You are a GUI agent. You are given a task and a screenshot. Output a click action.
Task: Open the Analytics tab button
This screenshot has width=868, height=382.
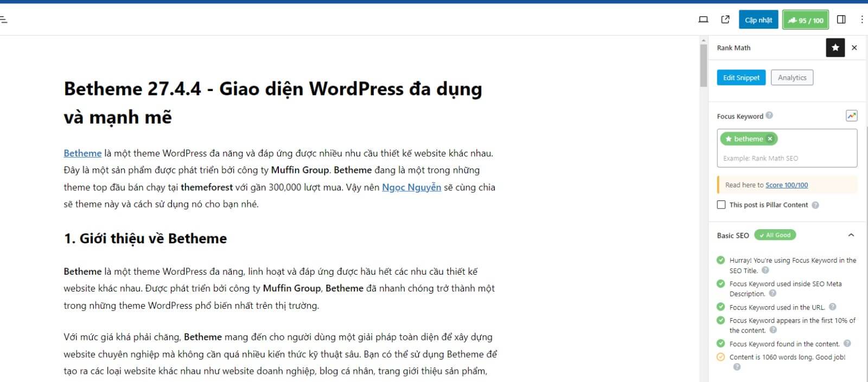click(x=792, y=77)
